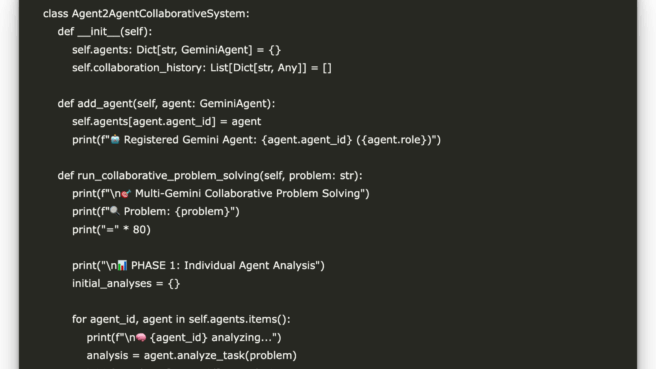
Task: Click run_collaborative_problem_solving function name
Action: click(169, 176)
